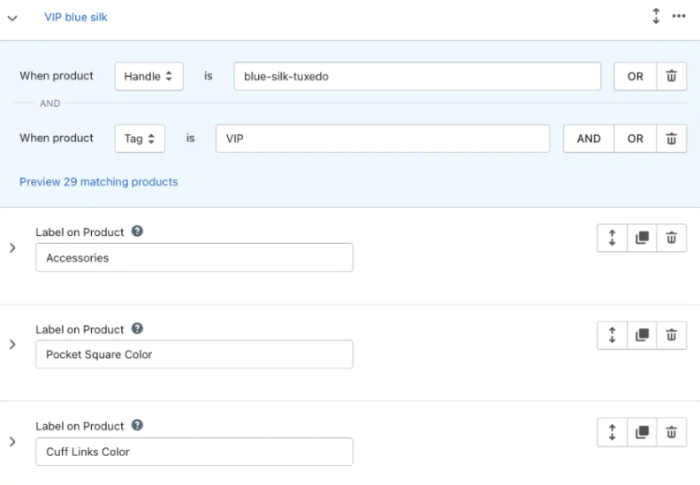Image resolution: width=700 pixels, height=485 pixels.
Task: Reorder the Cuff Links Color option
Action: coord(612,432)
